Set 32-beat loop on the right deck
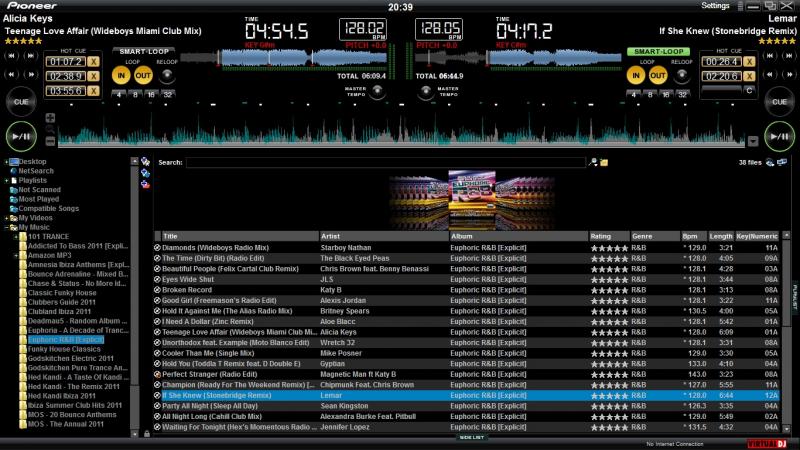The height and width of the screenshot is (450, 800). [x=682, y=94]
